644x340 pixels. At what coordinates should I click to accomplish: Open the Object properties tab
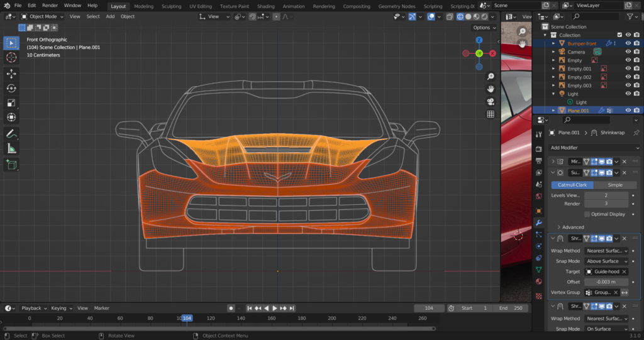click(538, 211)
